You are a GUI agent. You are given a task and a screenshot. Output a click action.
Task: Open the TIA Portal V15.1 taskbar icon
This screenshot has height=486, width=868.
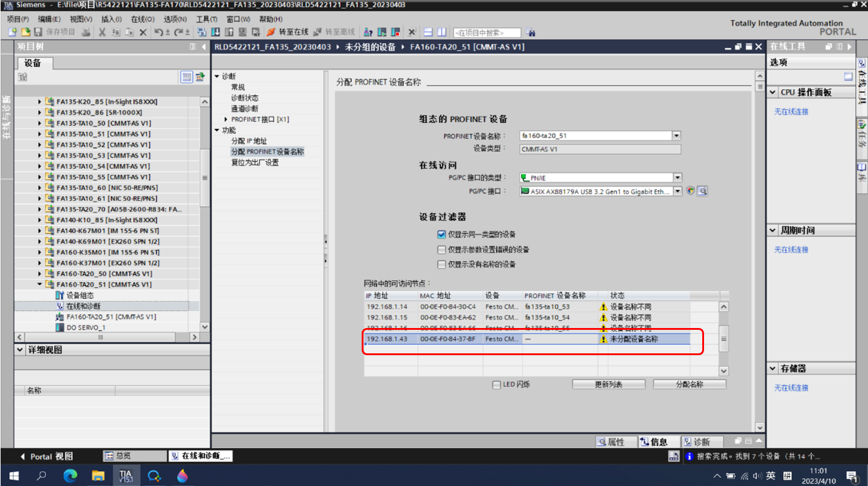click(x=126, y=476)
